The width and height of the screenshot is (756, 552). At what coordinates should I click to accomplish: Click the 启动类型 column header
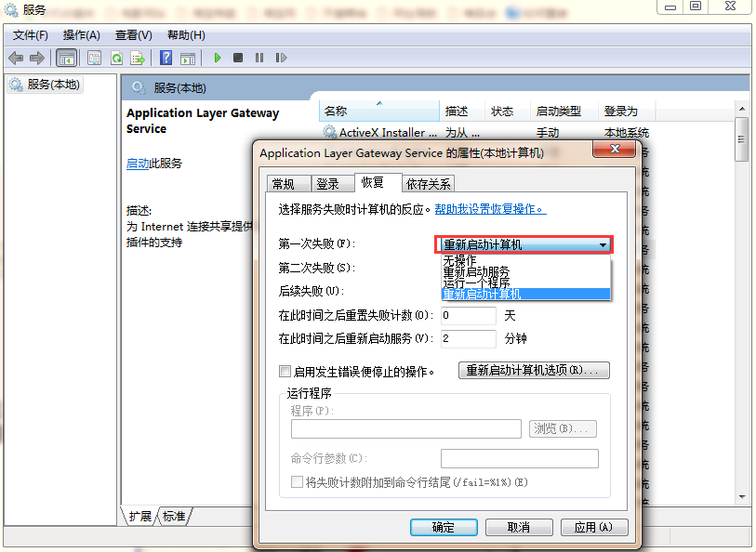pos(563,112)
